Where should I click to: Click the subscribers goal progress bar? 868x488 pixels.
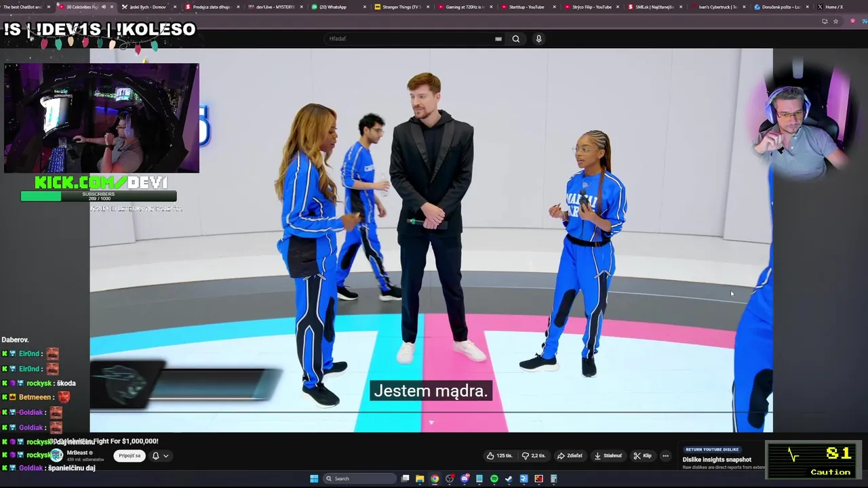(99, 197)
